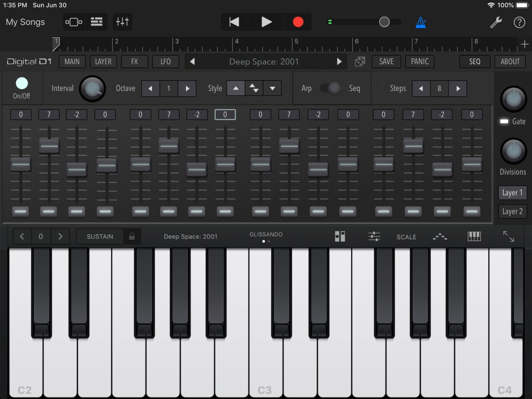
Task: Flip the Arp/Seq switch
Action: tap(331, 89)
